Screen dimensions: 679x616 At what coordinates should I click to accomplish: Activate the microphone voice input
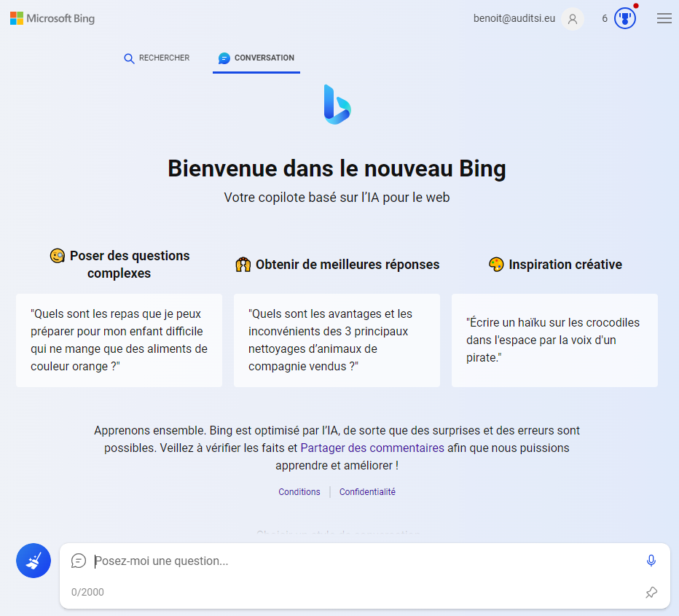(651, 561)
